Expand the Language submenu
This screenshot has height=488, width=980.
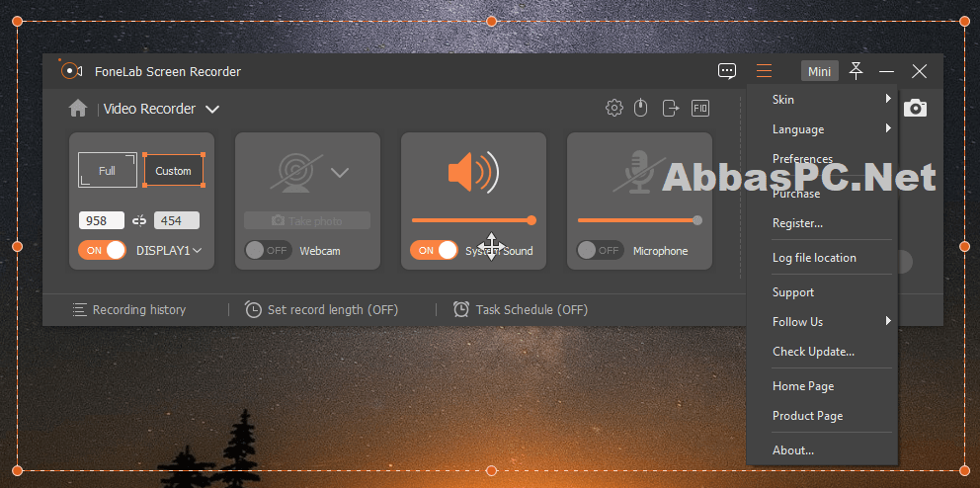[822, 129]
